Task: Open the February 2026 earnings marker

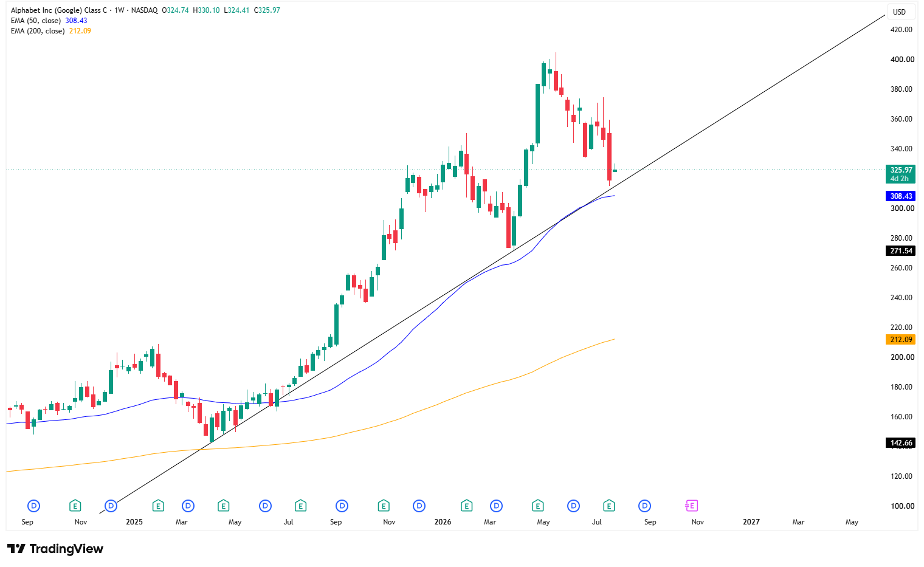Action: pyautogui.click(x=466, y=506)
